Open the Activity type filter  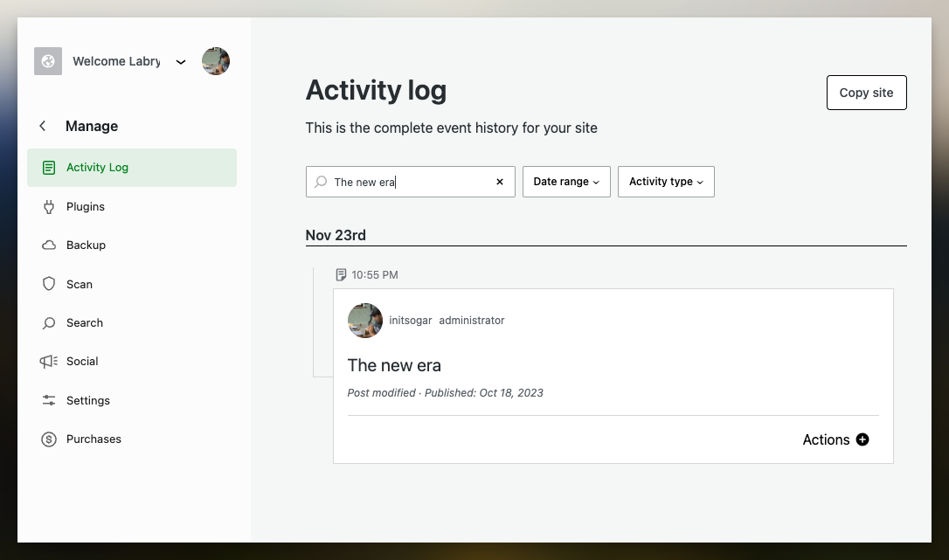(x=666, y=182)
